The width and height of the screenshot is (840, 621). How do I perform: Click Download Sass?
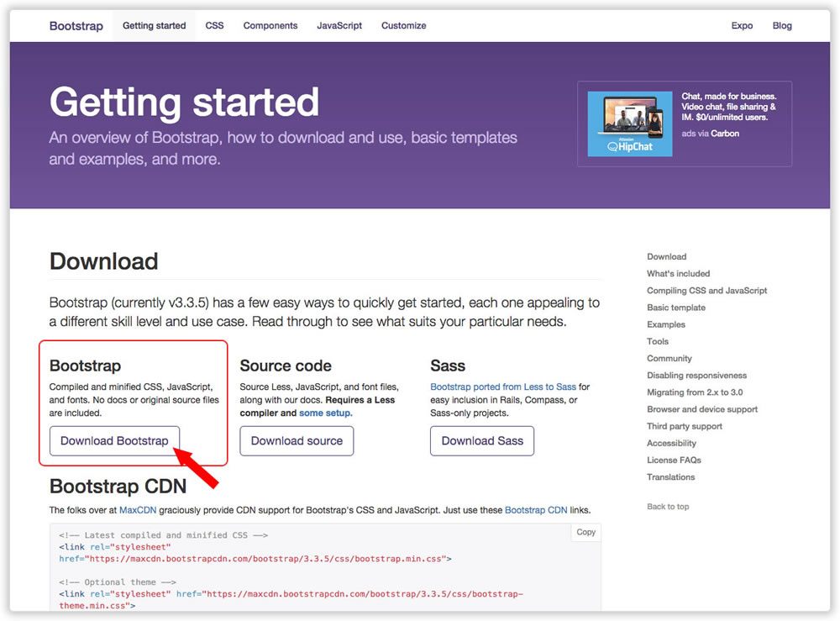[x=482, y=440]
